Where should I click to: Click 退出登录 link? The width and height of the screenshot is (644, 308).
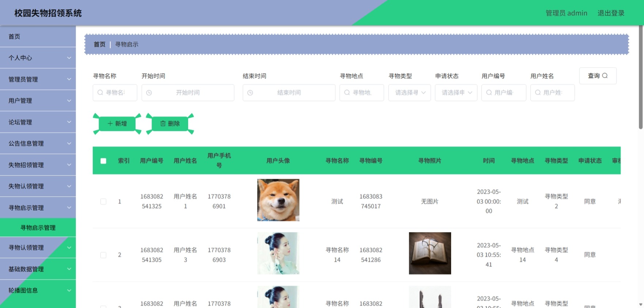(x=611, y=13)
